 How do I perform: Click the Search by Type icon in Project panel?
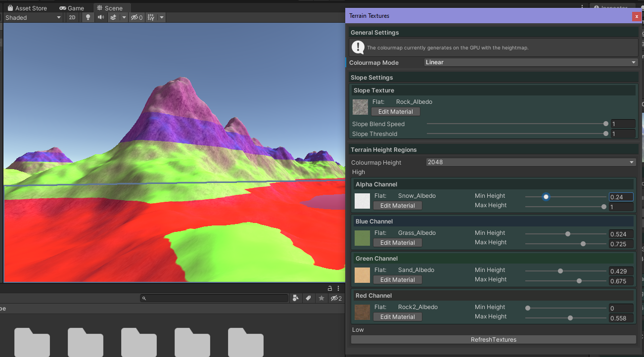pyautogui.click(x=296, y=298)
